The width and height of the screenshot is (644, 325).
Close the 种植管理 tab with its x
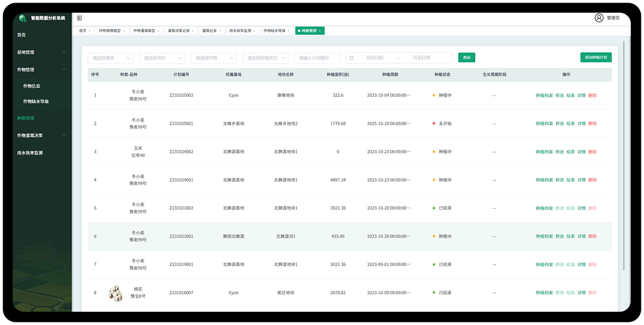pos(320,31)
